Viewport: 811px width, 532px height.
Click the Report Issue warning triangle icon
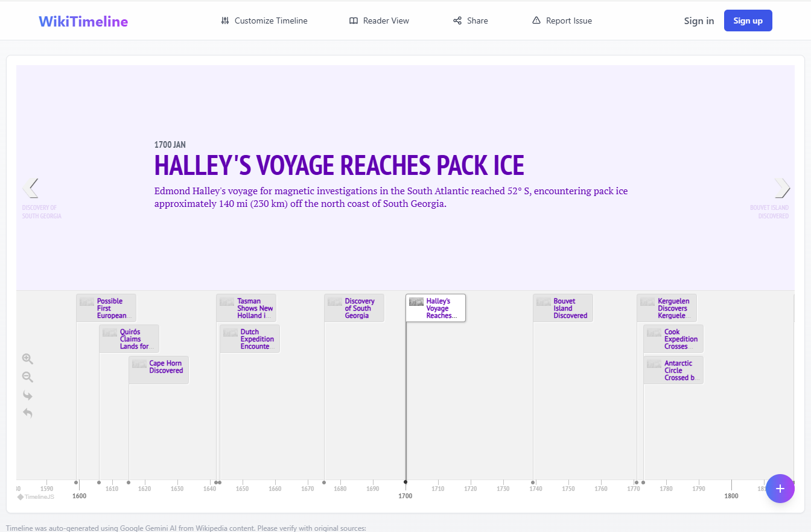[x=536, y=20]
